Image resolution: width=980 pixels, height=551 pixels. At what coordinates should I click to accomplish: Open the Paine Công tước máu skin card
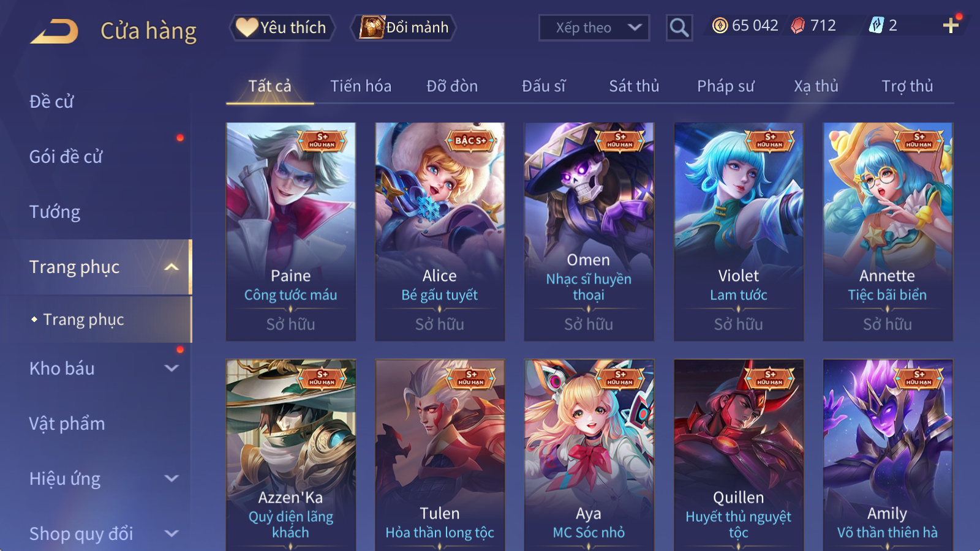290,231
